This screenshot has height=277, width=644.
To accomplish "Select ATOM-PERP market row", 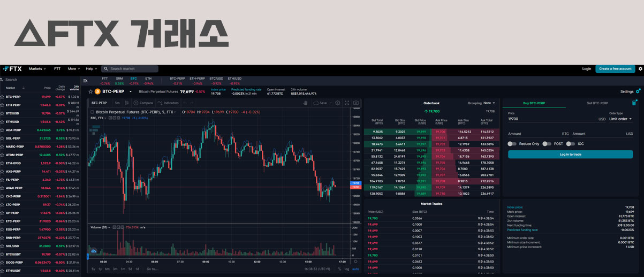I will click(x=40, y=155).
